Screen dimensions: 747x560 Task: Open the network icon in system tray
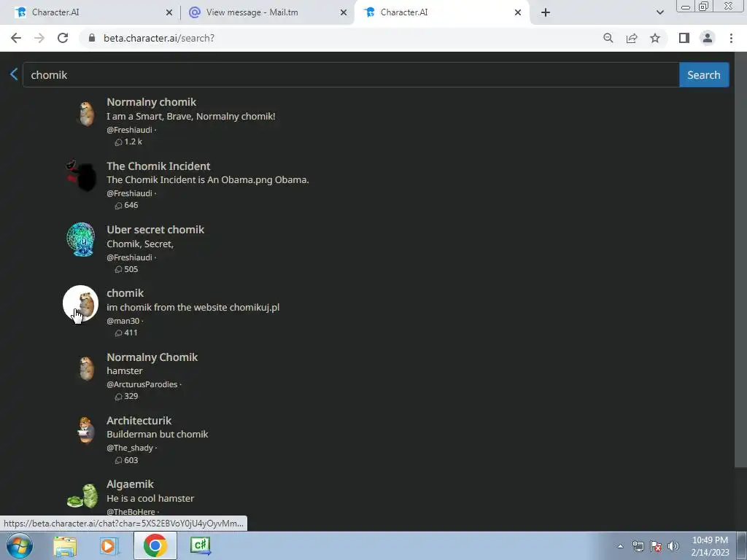point(638,546)
